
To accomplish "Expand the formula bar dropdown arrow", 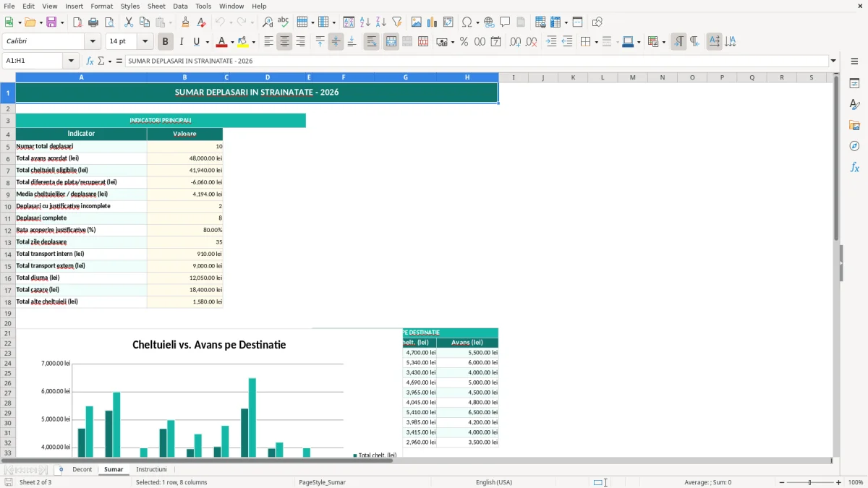I will 833,61.
